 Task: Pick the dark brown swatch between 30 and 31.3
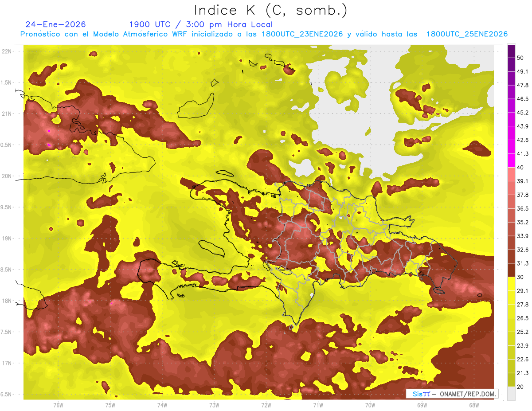coord(511,270)
